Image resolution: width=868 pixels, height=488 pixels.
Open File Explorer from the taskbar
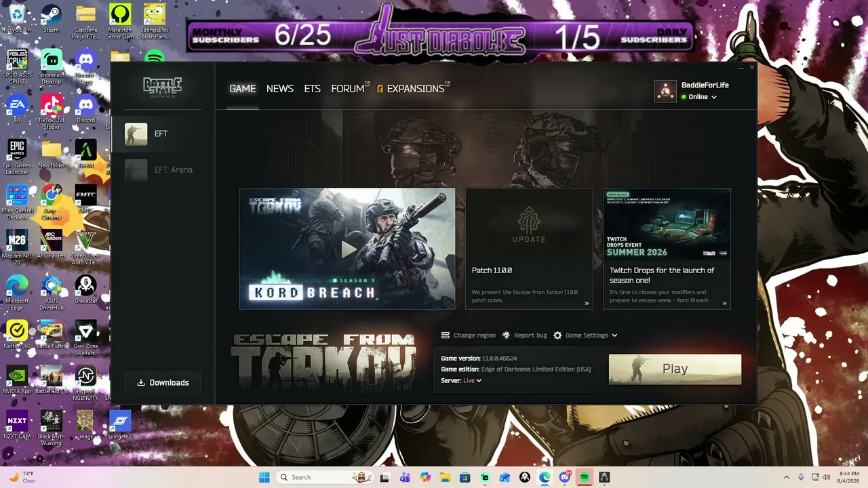[444, 477]
